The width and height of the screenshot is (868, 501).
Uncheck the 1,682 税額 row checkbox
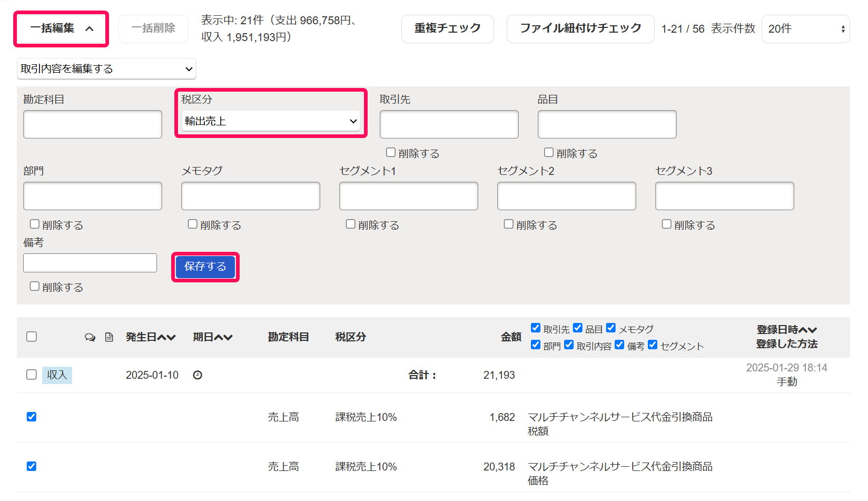click(x=32, y=417)
